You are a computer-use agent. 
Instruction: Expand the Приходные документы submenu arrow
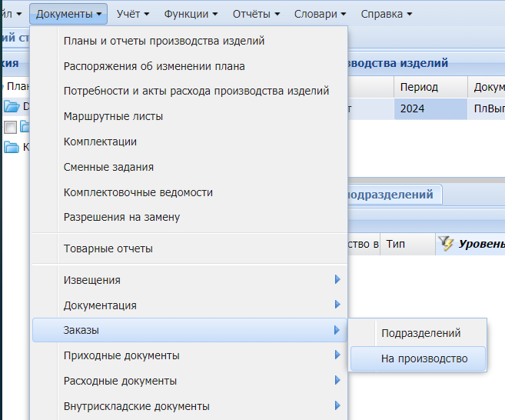click(x=337, y=355)
